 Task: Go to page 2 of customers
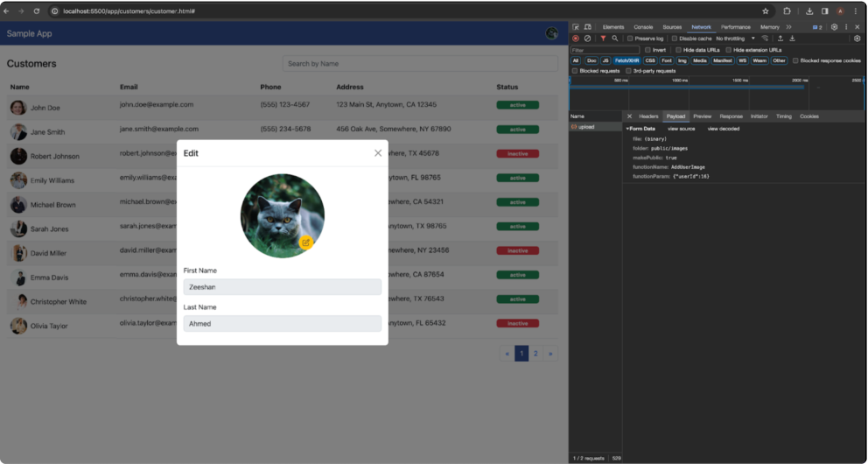tap(535, 354)
